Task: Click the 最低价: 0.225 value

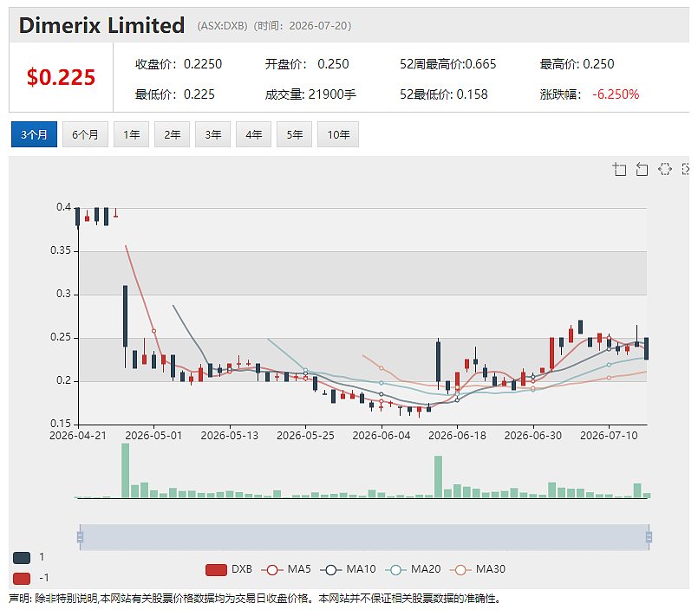Action: [x=175, y=94]
